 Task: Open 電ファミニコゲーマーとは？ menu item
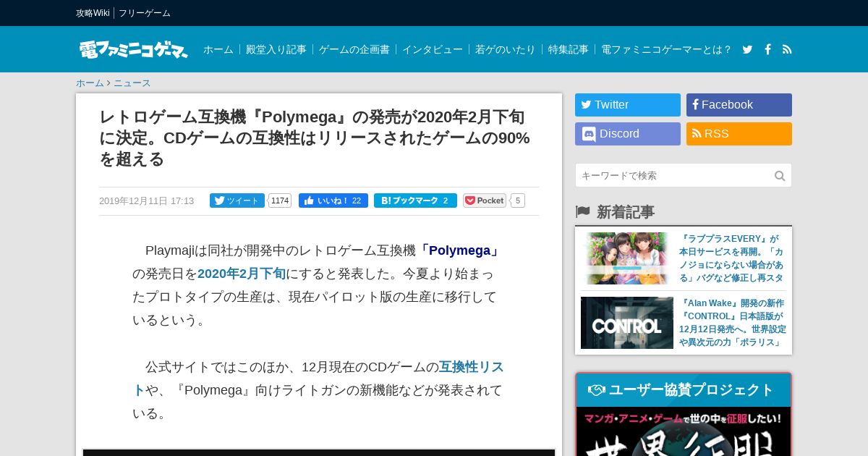click(x=667, y=49)
